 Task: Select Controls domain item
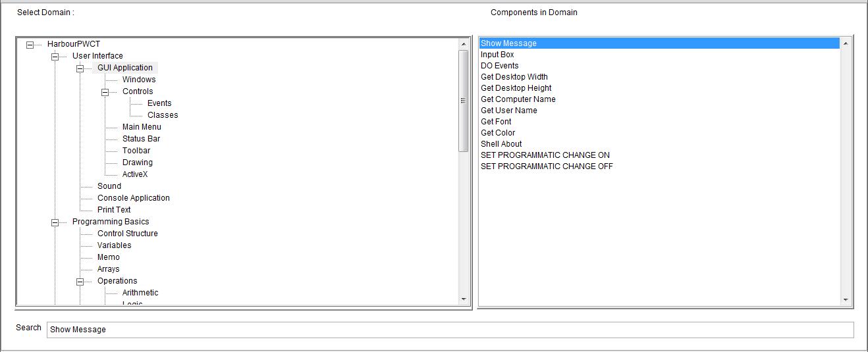coord(138,91)
